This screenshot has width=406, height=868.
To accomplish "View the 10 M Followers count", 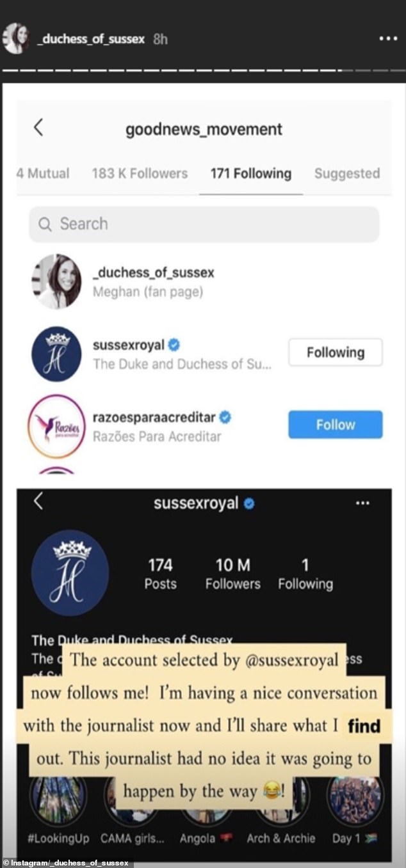I will coord(232,574).
